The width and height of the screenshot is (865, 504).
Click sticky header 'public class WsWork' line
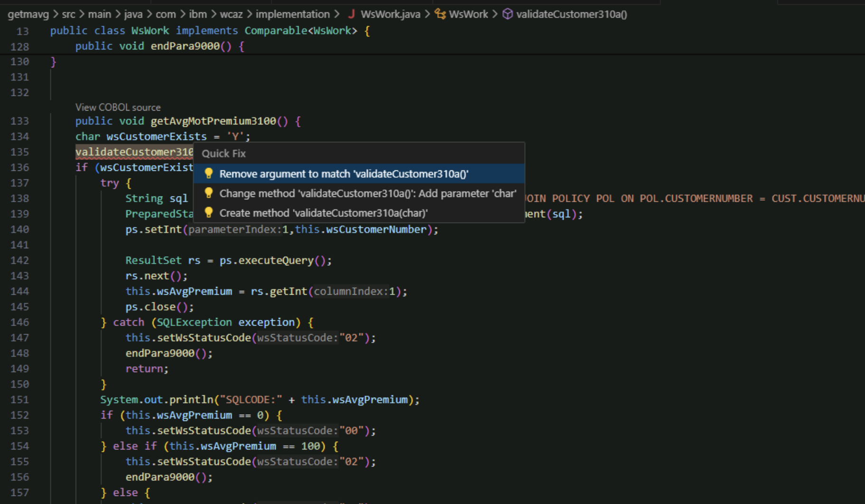click(210, 31)
